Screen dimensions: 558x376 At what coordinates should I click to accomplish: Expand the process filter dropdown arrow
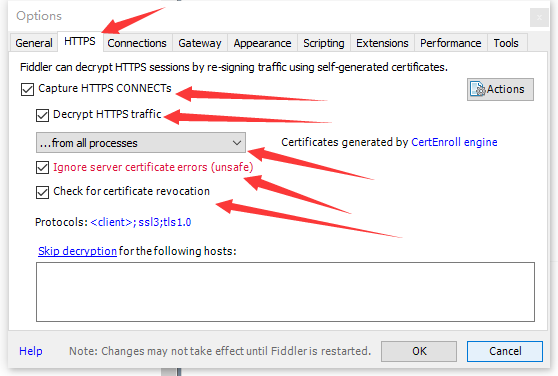pyautogui.click(x=237, y=143)
